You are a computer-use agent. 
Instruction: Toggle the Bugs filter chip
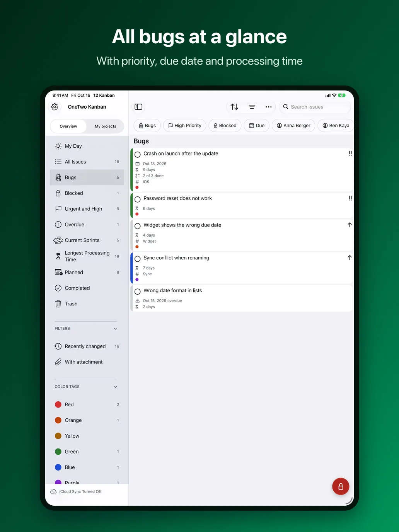tap(147, 126)
